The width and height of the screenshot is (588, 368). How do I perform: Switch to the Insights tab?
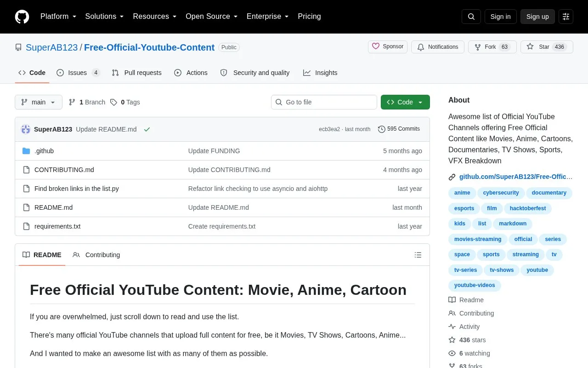[320, 73]
